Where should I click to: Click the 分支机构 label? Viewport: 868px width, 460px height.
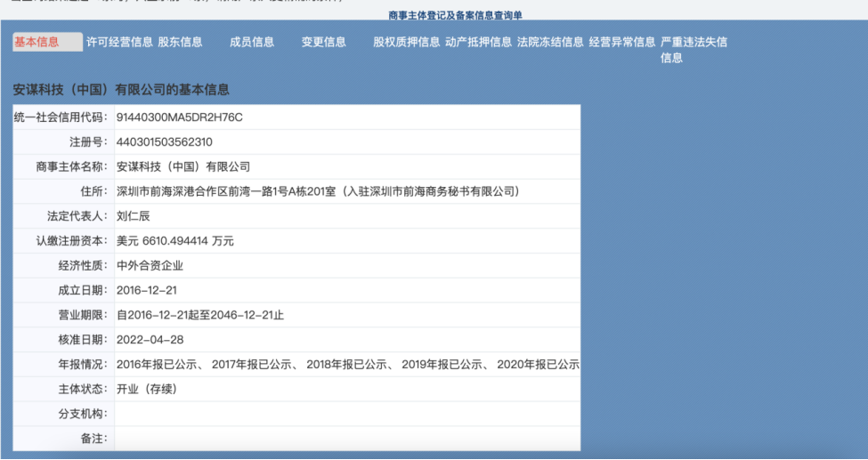[x=83, y=414]
